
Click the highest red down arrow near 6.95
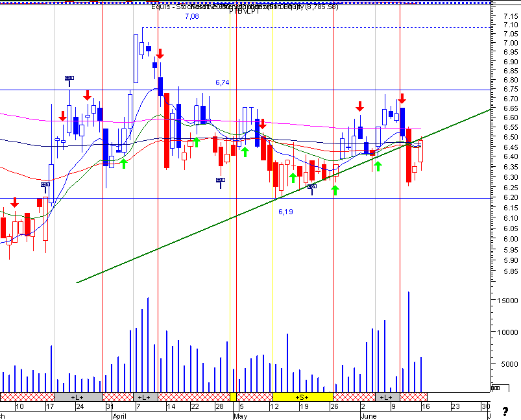[160, 54]
